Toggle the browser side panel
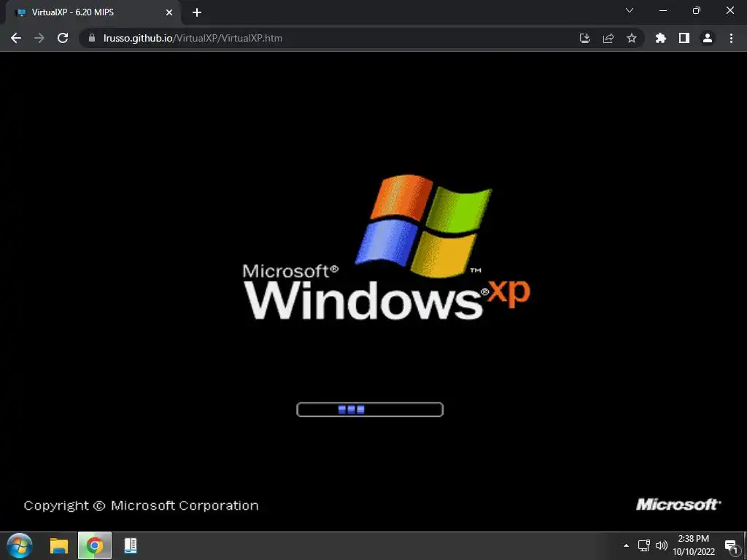 click(684, 38)
